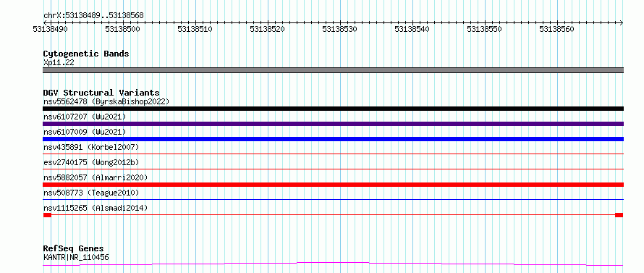The width and height of the screenshot is (644, 273).
Task: Select the Xp11.22 band label
Action: [x=59, y=63]
